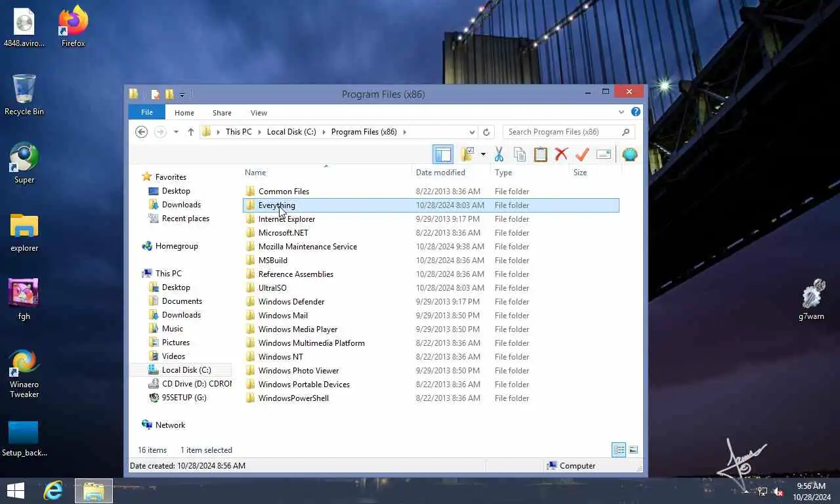840x504 pixels.
Task: Expand the ribbon with the chevron
Action: click(x=621, y=112)
